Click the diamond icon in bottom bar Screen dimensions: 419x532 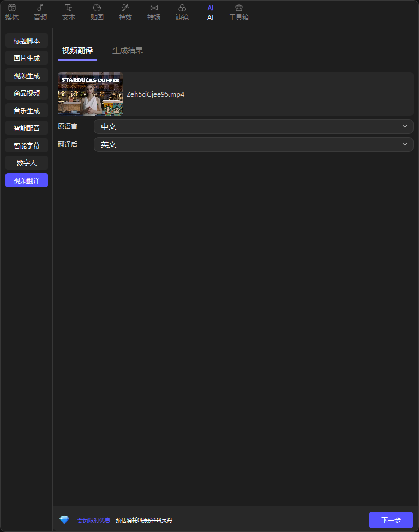[64, 520]
